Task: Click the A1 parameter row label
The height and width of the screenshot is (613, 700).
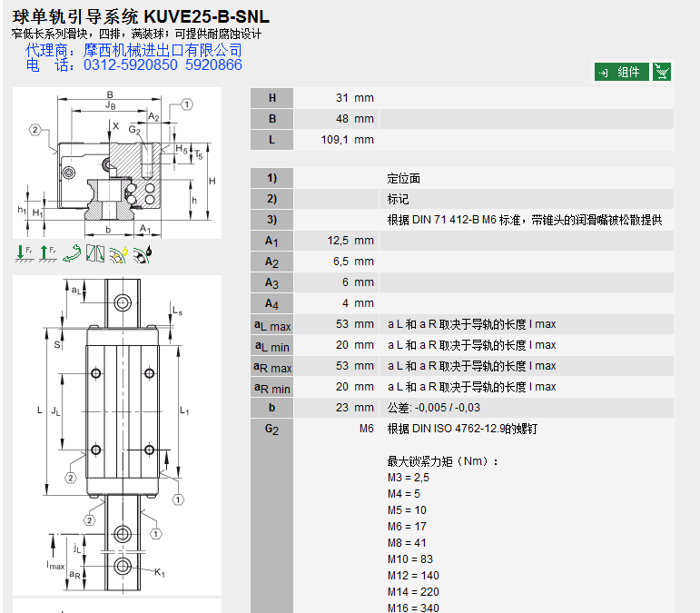Action: [x=271, y=241]
